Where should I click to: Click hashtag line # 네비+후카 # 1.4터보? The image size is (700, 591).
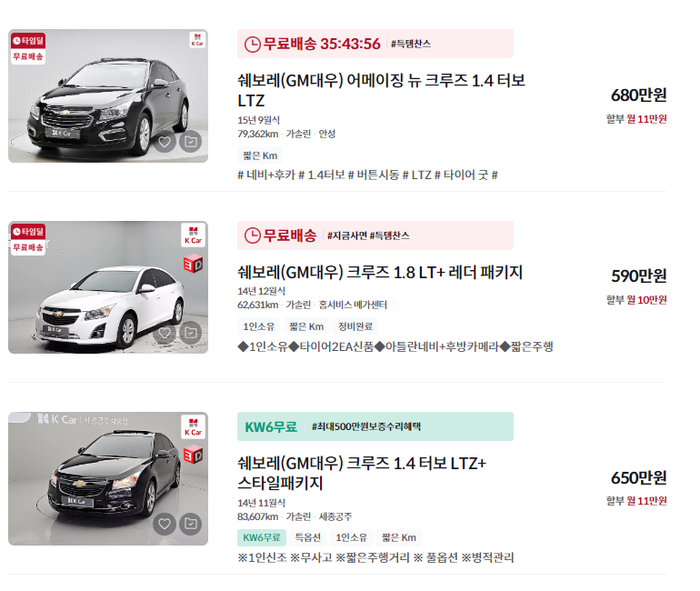click(x=367, y=175)
